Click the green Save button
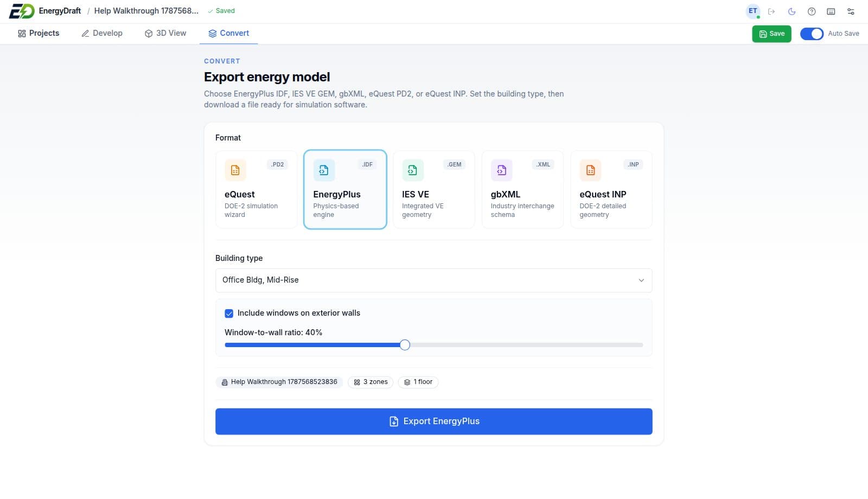Image resolution: width=868 pixels, height=499 pixels. coord(771,34)
